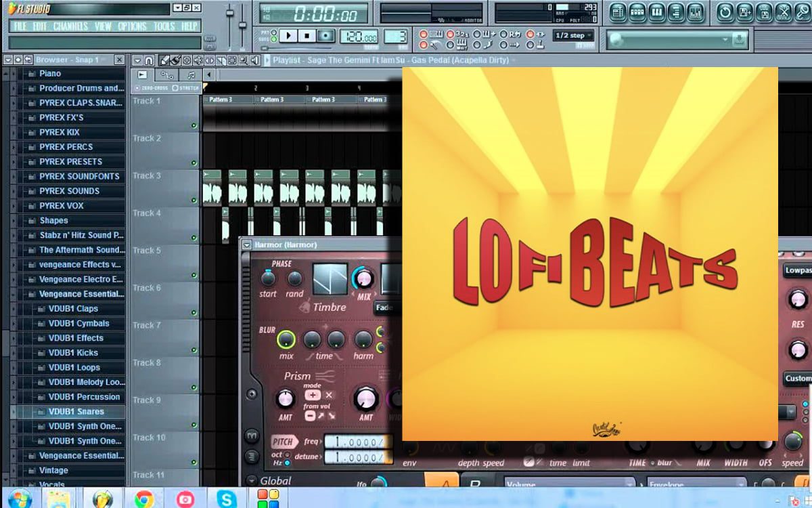The width and height of the screenshot is (812, 508).
Task: Select the Mute tool in Playlist toolbar
Action: [198, 60]
